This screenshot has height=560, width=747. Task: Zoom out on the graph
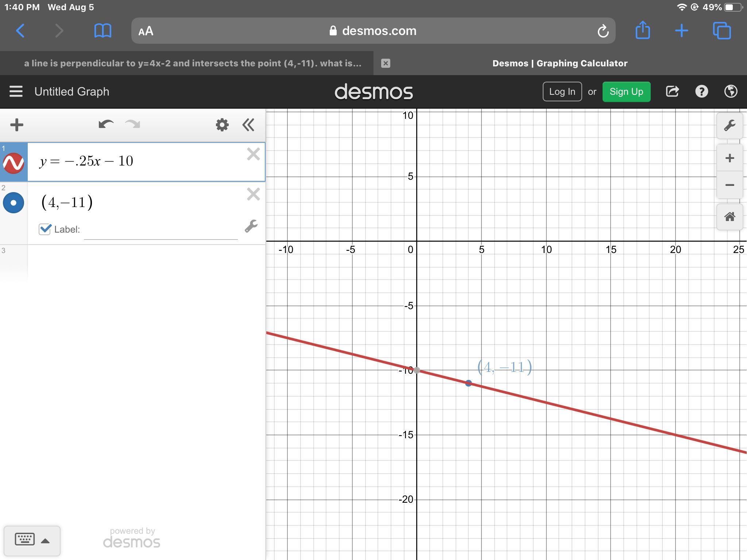click(729, 185)
